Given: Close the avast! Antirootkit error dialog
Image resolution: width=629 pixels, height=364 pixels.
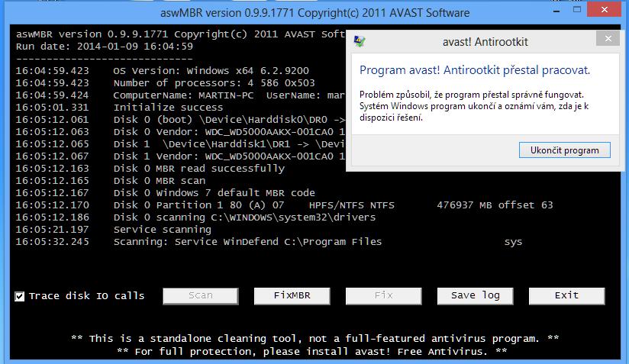Looking at the screenshot, I should [x=608, y=38].
